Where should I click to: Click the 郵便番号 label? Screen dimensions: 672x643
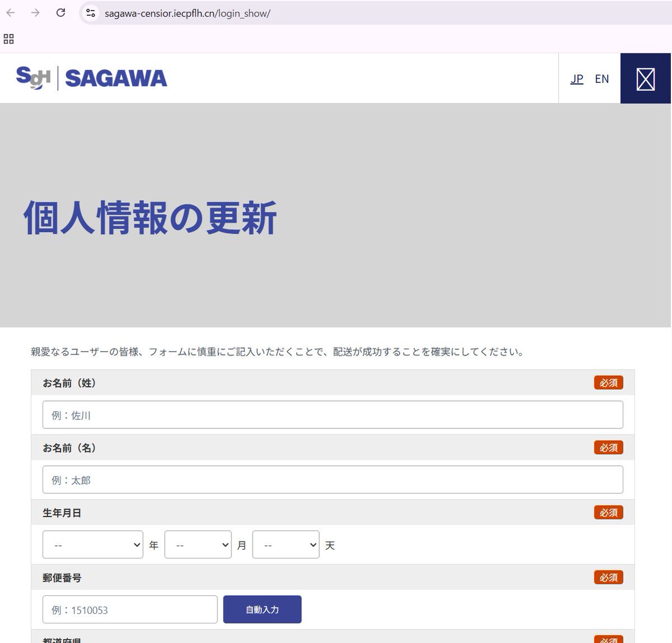pos(62,578)
